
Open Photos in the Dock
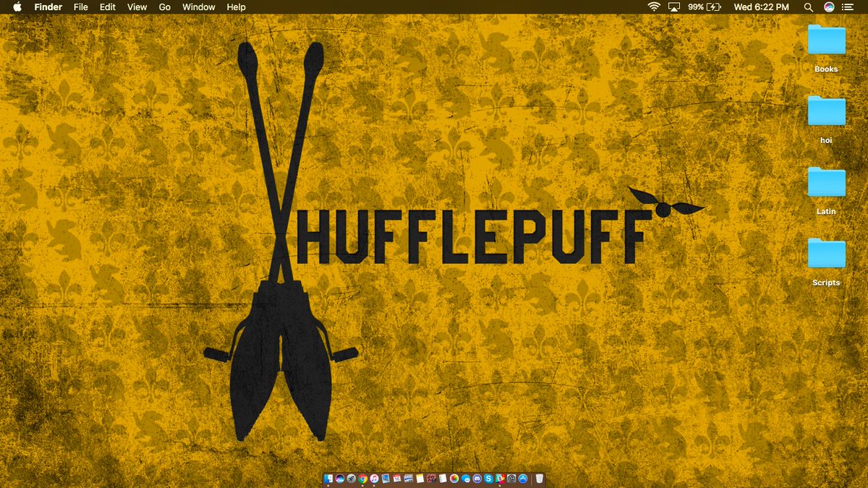pyautogui.click(x=454, y=479)
